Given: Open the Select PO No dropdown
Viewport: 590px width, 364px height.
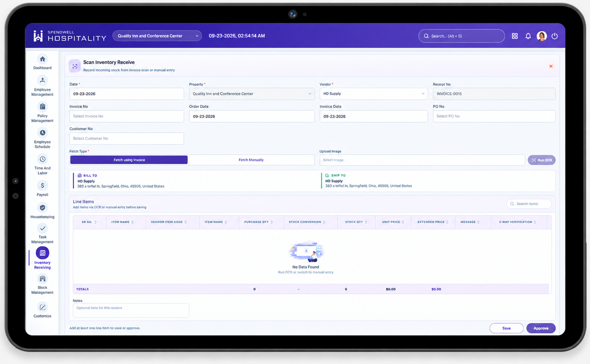Looking at the screenshot, I should [494, 116].
